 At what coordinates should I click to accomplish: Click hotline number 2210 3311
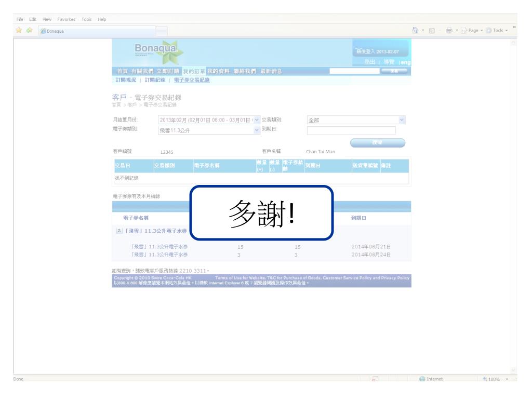pyautogui.click(x=192, y=271)
